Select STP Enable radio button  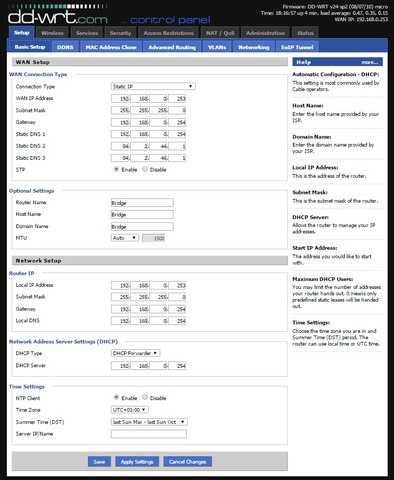[116, 169]
